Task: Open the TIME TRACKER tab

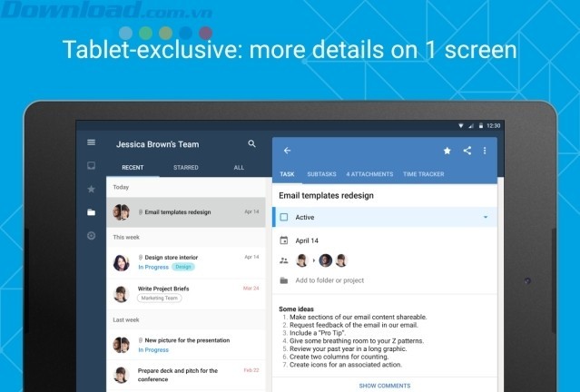Action: [423, 174]
